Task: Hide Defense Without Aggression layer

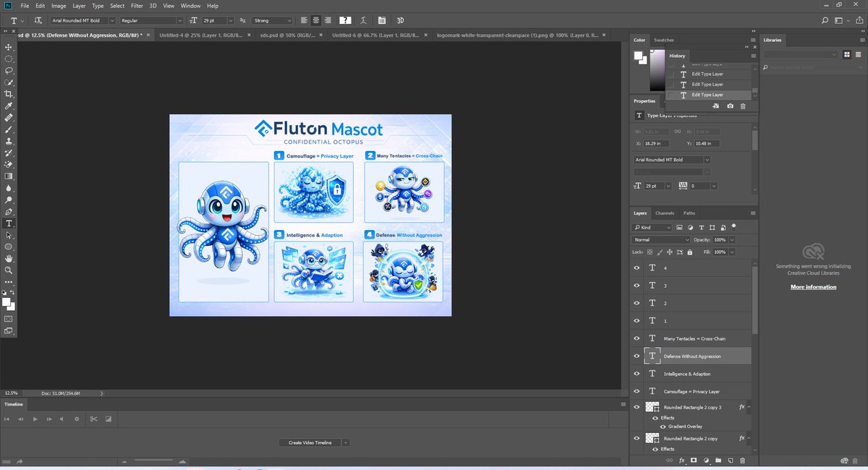Action: pos(637,356)
